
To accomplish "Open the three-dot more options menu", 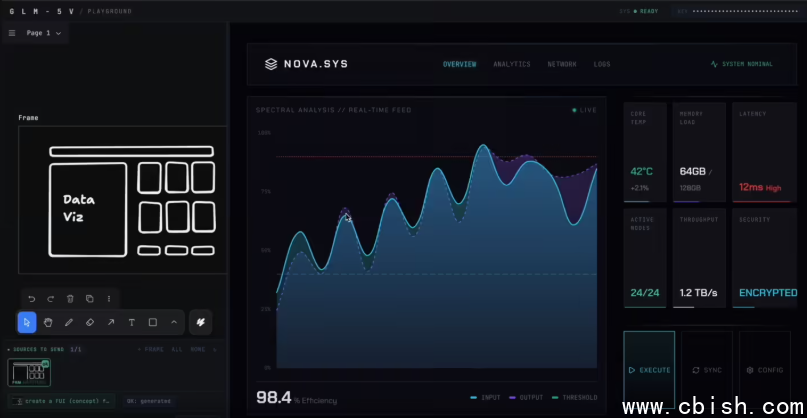I will tap(109, 298).
